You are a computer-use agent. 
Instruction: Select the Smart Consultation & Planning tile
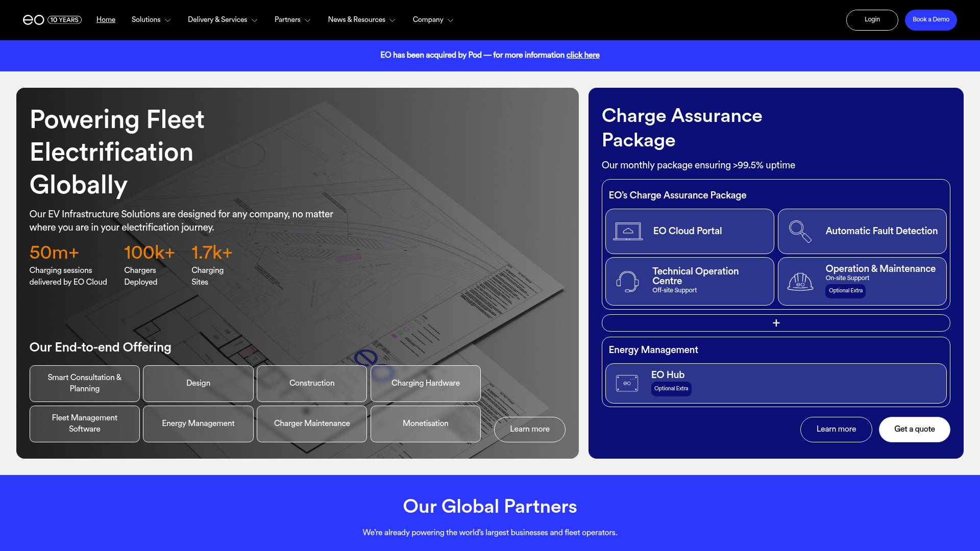tap(85, 383)
